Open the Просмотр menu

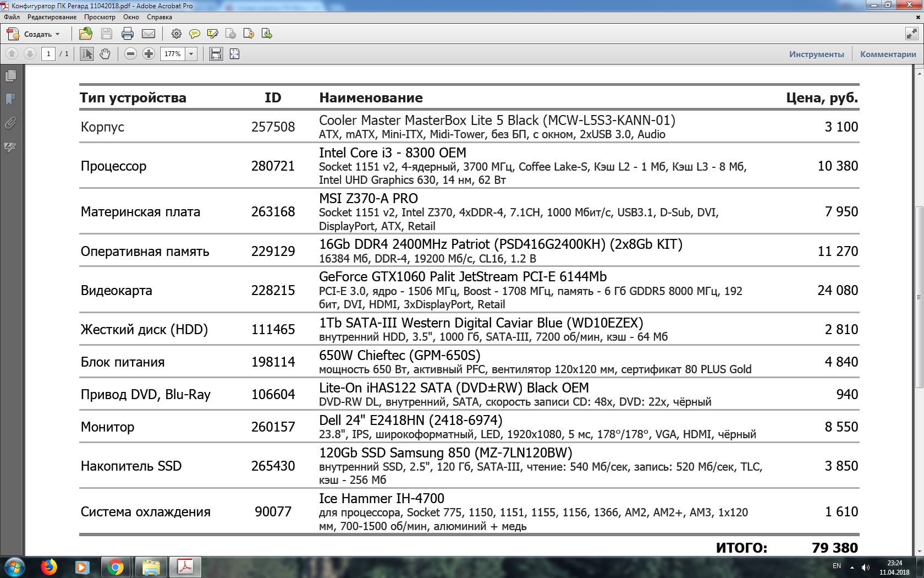[100, 17]
